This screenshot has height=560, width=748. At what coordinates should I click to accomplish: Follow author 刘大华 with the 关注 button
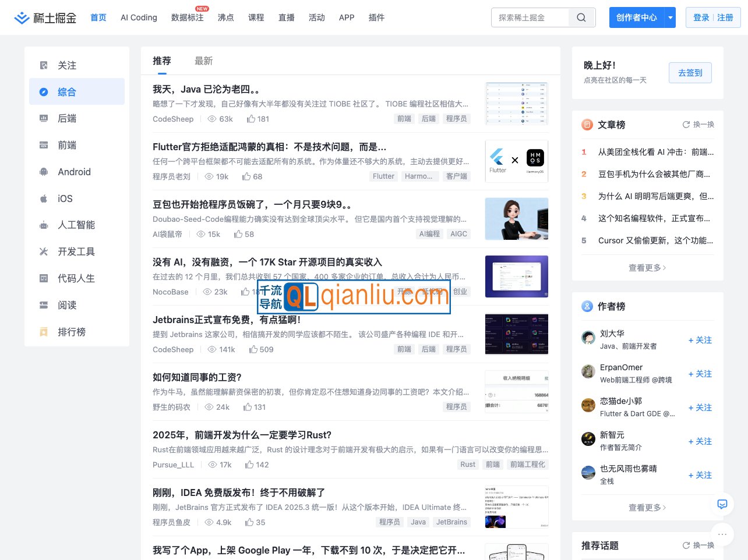coord(700,340)
